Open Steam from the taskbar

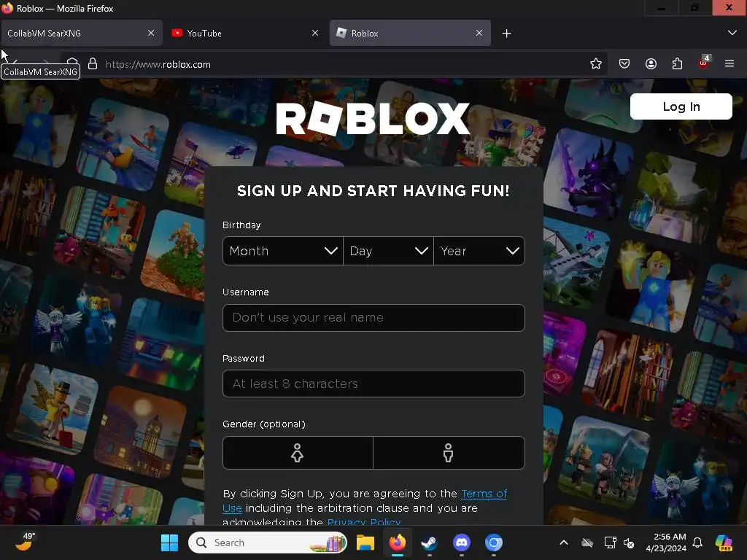(x=429, y=542)
